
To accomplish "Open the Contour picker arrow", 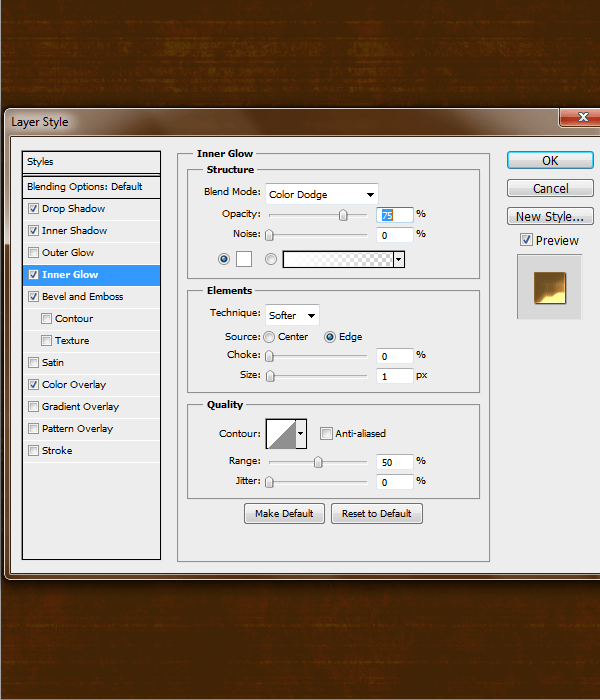I will click(x=301, y=433).
